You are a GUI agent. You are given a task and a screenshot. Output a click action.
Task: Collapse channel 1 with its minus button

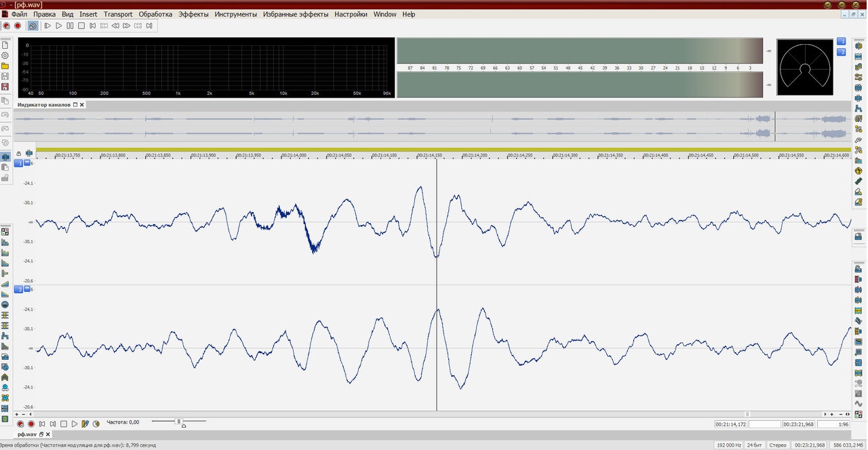(x=27, y=163)
